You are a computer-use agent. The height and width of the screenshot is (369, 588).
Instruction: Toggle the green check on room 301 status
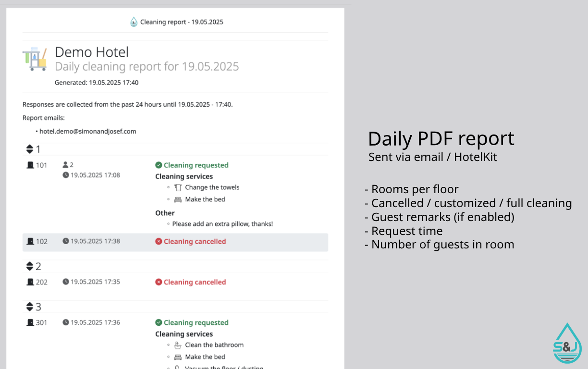(159, 322)
